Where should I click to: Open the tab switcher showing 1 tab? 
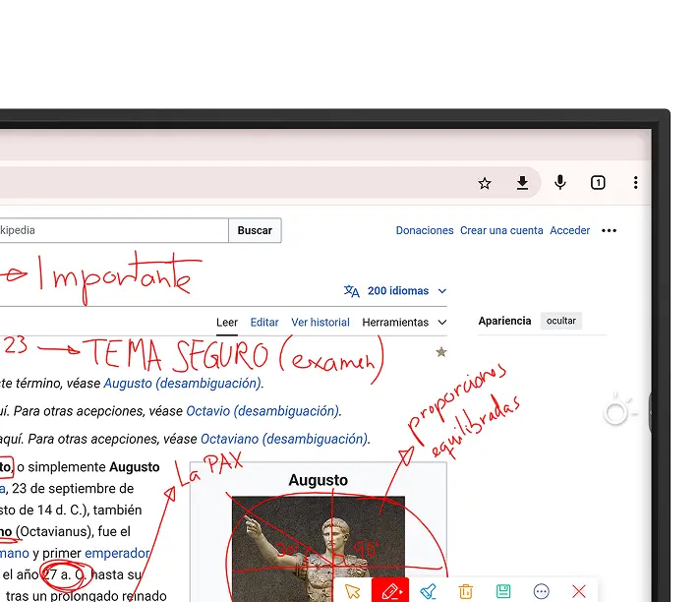[598, 183]
